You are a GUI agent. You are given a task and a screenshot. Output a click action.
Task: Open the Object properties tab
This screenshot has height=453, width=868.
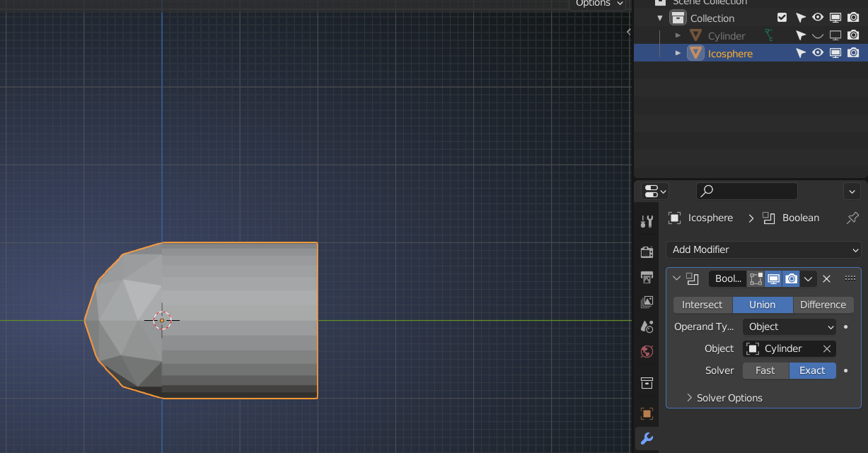click(647, 413)
